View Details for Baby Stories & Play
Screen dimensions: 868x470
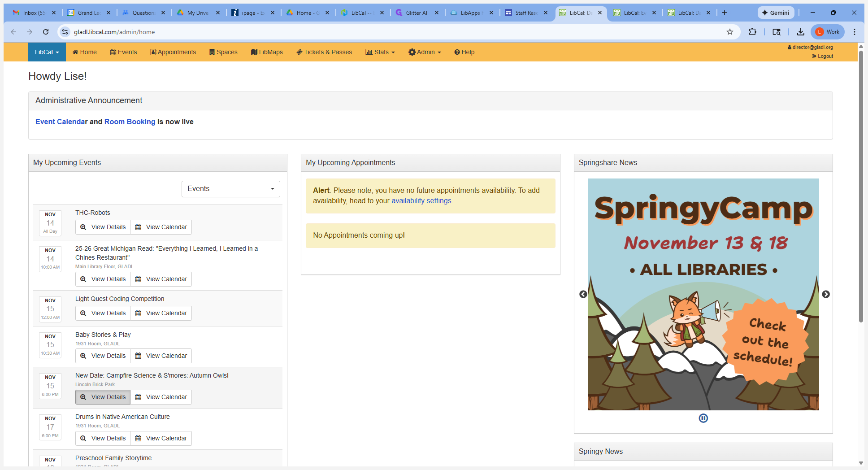coord(103,356)
